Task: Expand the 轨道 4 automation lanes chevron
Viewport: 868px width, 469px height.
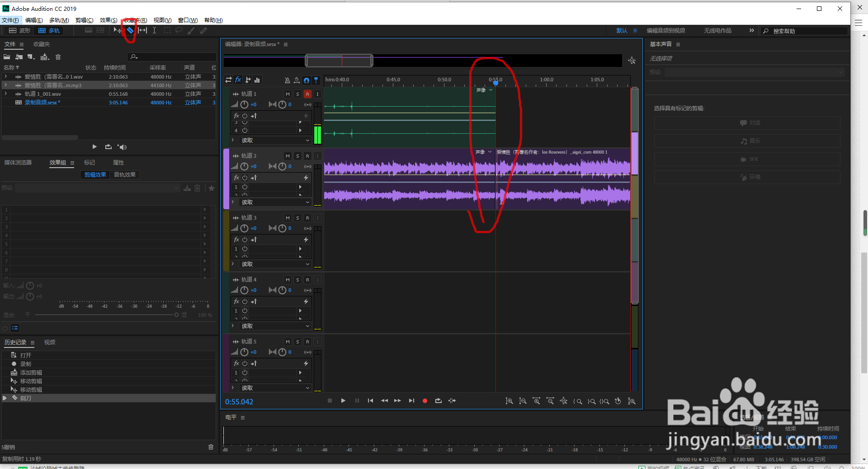Action: 233,326
